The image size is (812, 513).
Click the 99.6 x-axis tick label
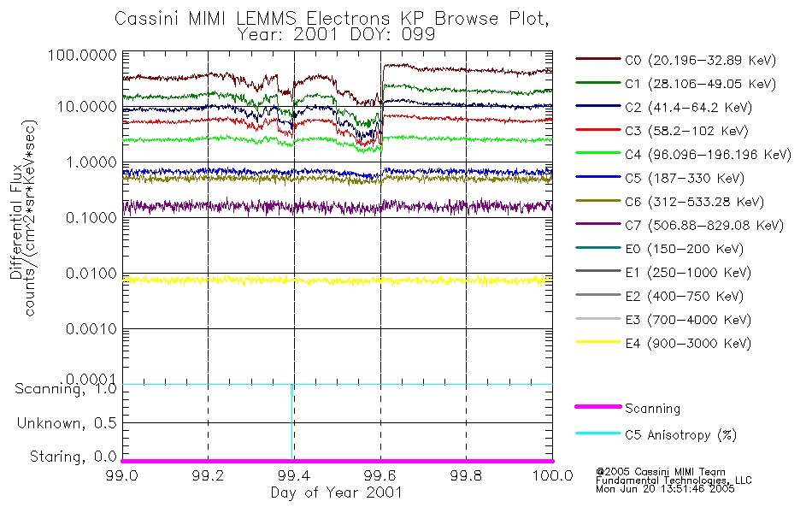point(380,475)
